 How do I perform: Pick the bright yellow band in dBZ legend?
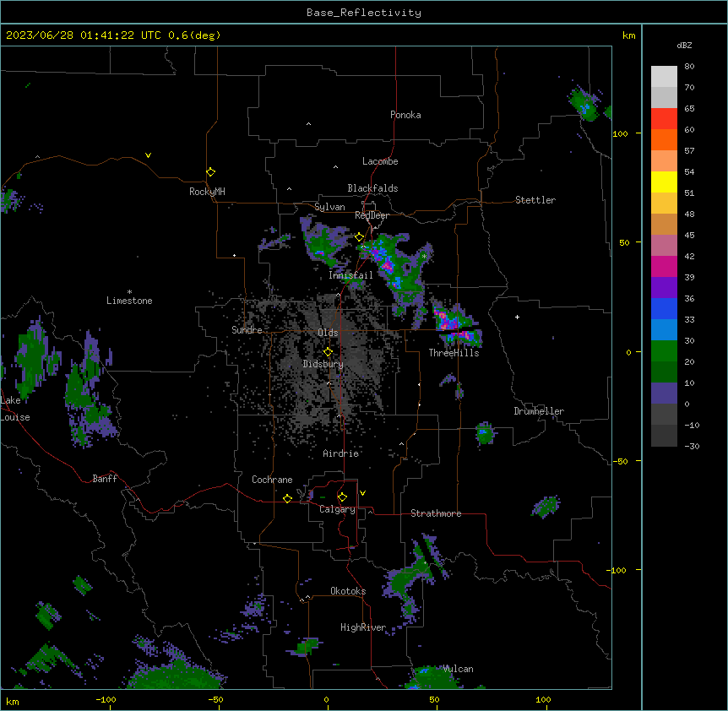coord(664,182)
